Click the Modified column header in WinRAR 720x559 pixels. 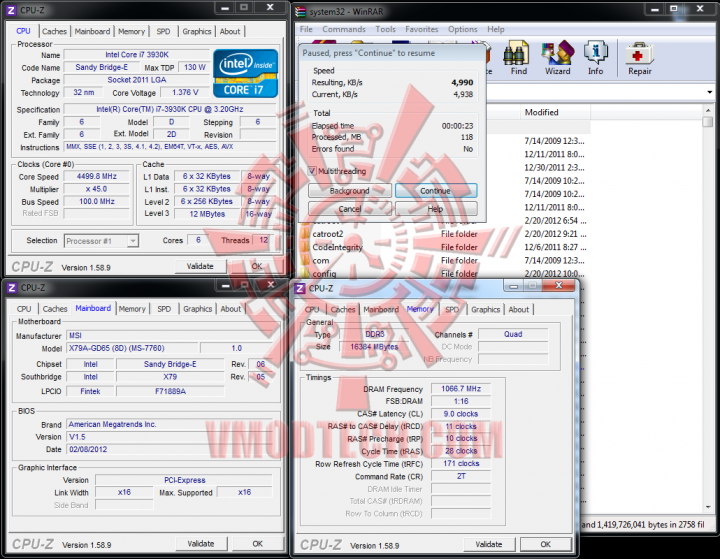[555, 112]
